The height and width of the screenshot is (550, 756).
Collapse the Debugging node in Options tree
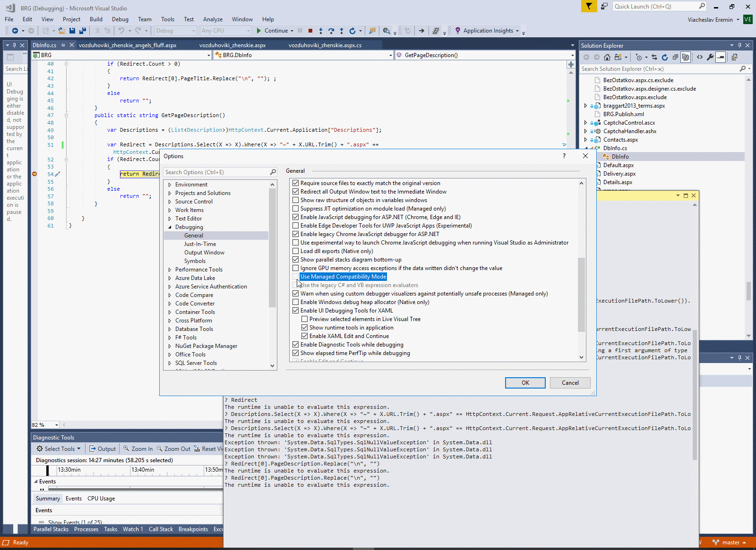click(170, 227)
